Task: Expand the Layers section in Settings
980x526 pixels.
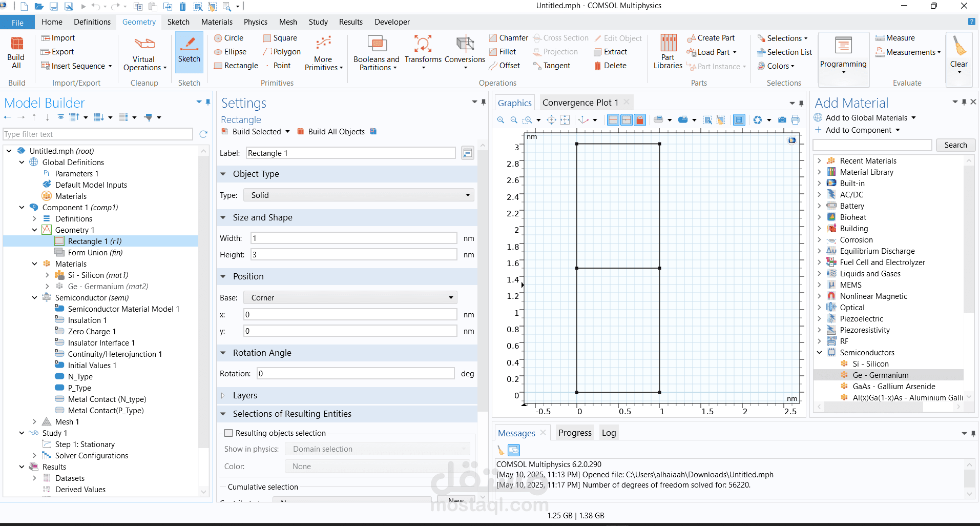Action: pos(245,396)
